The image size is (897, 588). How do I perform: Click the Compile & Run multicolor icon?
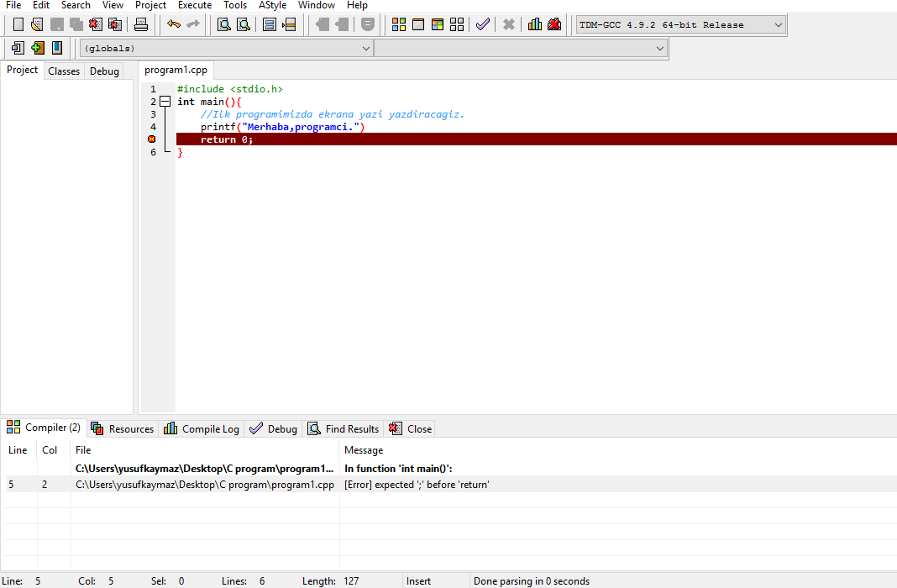[x=437, y=24]
